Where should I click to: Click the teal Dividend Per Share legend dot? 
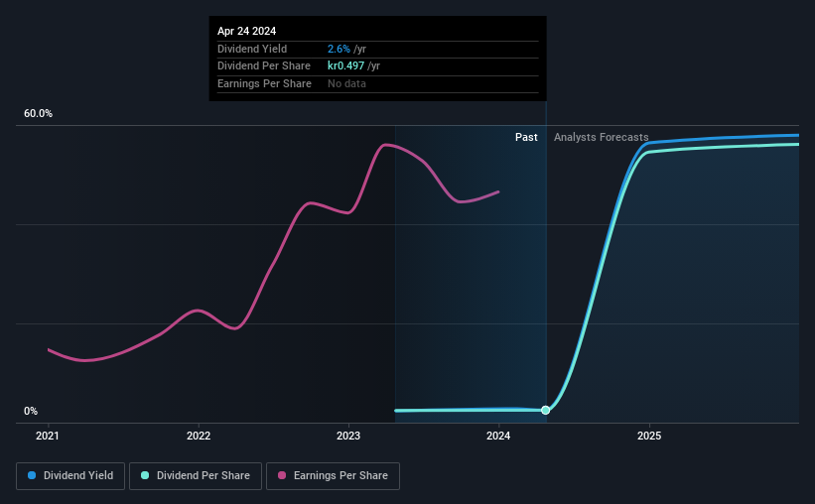[145, 475]
